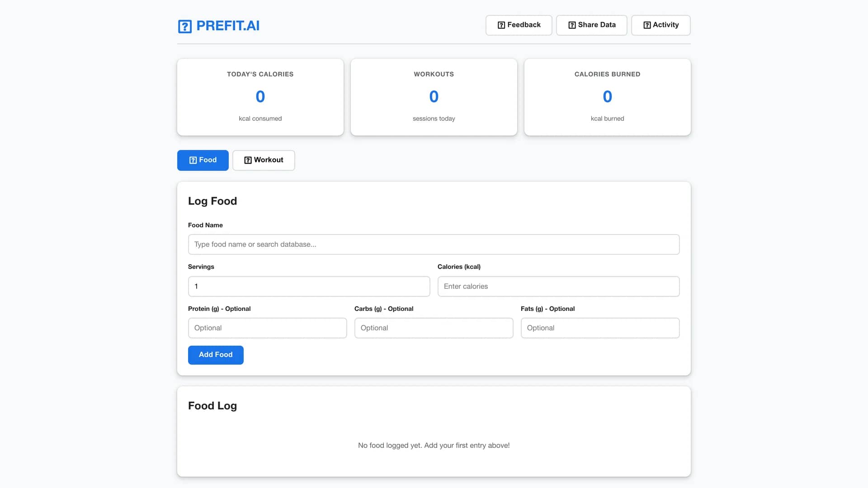Select the Carbs (g) optional field
868x488 pixels.
(x=434, y=328)
